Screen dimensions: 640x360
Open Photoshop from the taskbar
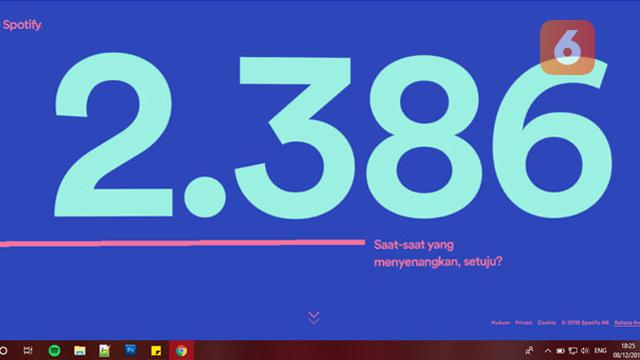[x=130, y=350]
